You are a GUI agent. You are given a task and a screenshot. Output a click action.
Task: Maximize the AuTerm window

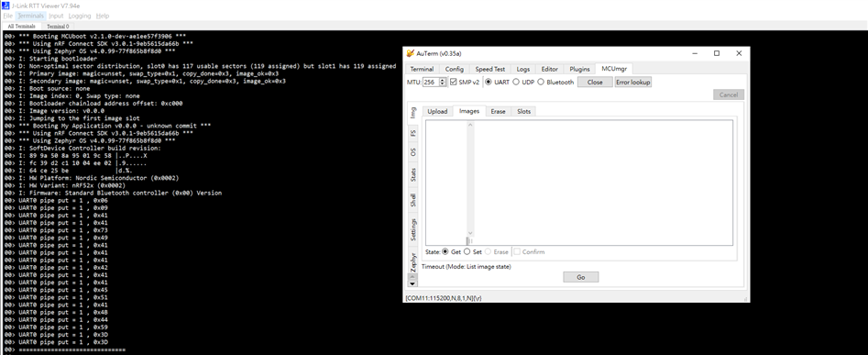[717, 53]
